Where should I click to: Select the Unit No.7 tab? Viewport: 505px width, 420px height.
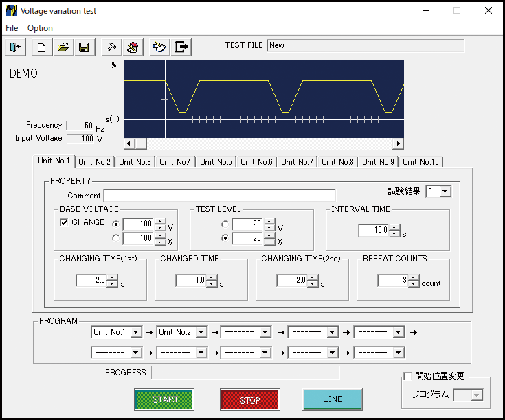click(x=298, y=162)
